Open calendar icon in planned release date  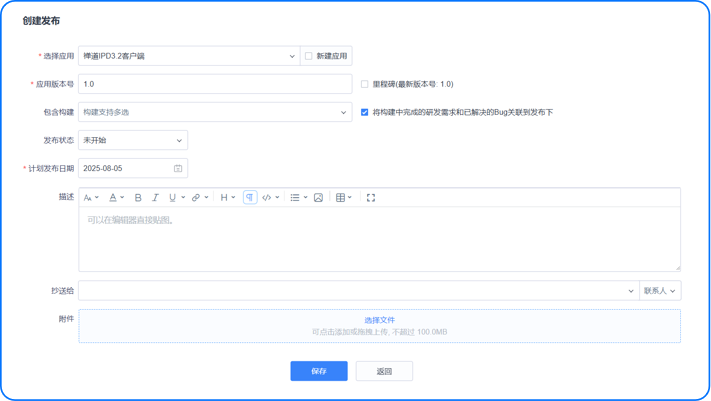[178, 169]
